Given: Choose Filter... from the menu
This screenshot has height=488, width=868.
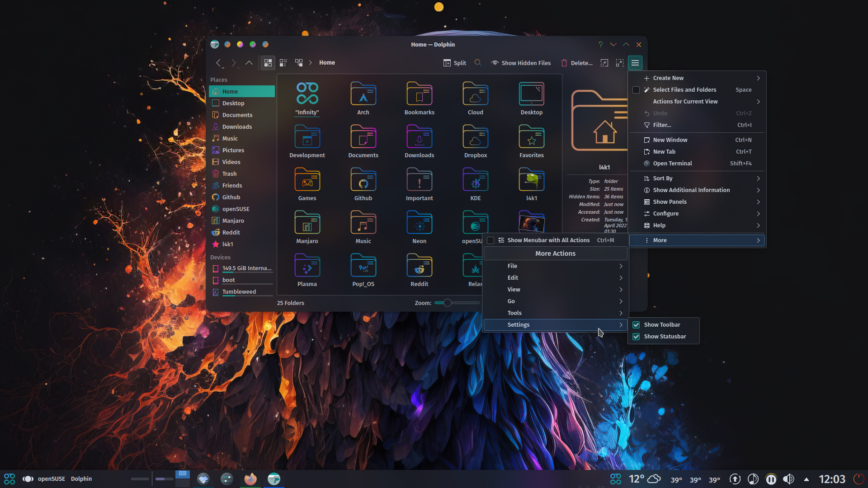Looking at the screenshot, I should coord(697,125).
